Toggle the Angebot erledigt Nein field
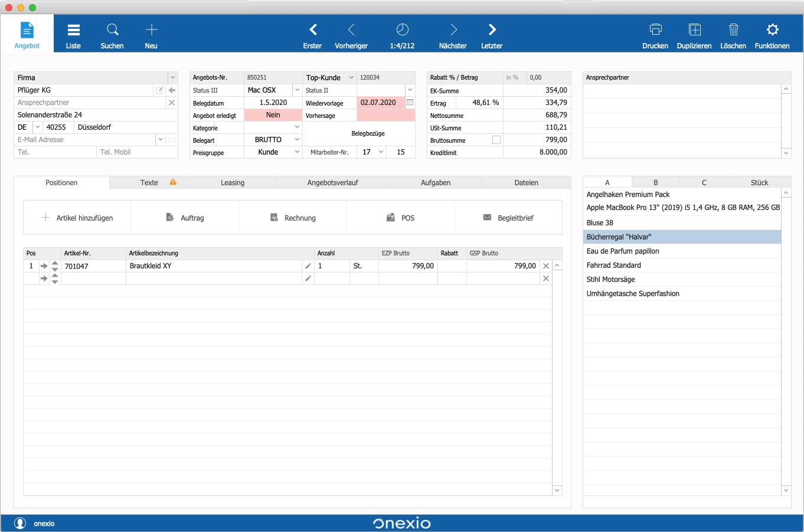This screenshot has width=804, height=532. point(273,115)
